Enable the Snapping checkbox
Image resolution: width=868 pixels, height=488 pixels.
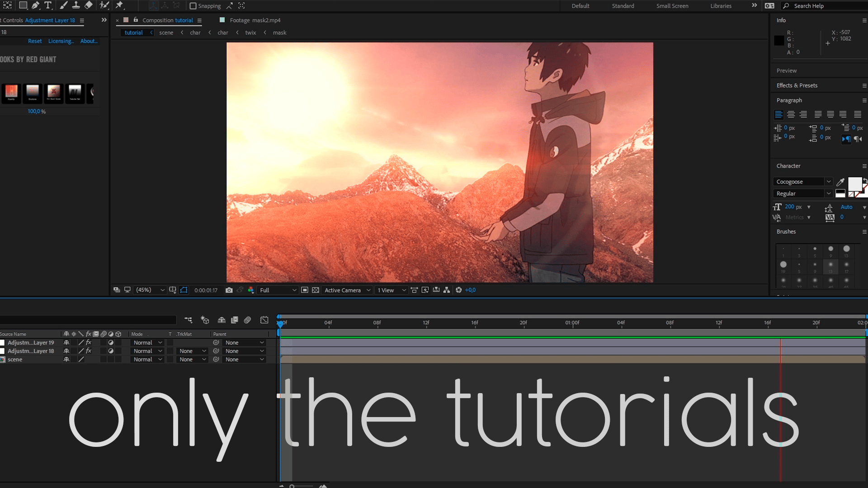193,6
